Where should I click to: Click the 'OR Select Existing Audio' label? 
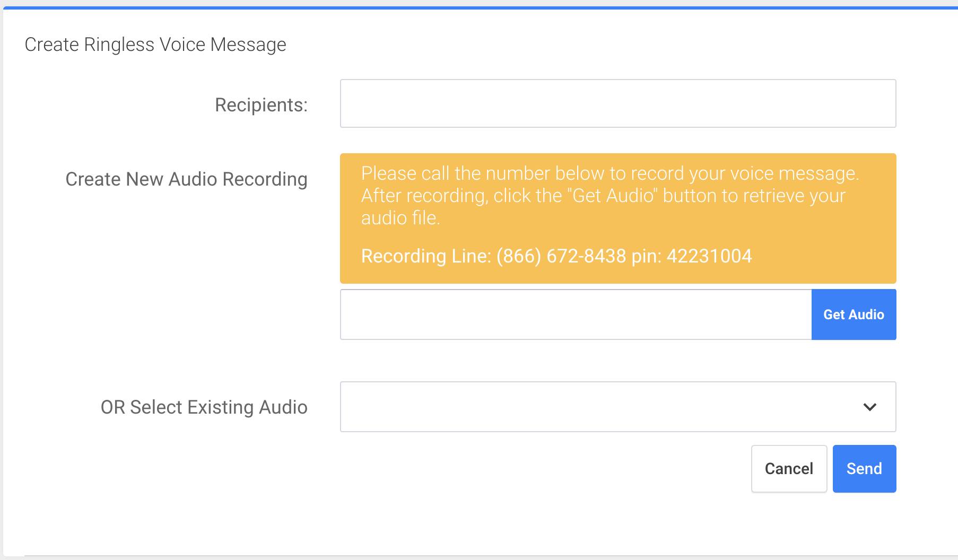click(204, 407)
